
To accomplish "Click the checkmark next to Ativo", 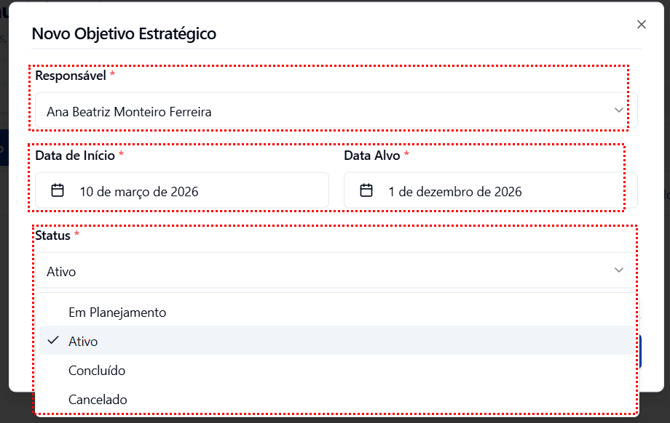I will [x=53, y=341].
